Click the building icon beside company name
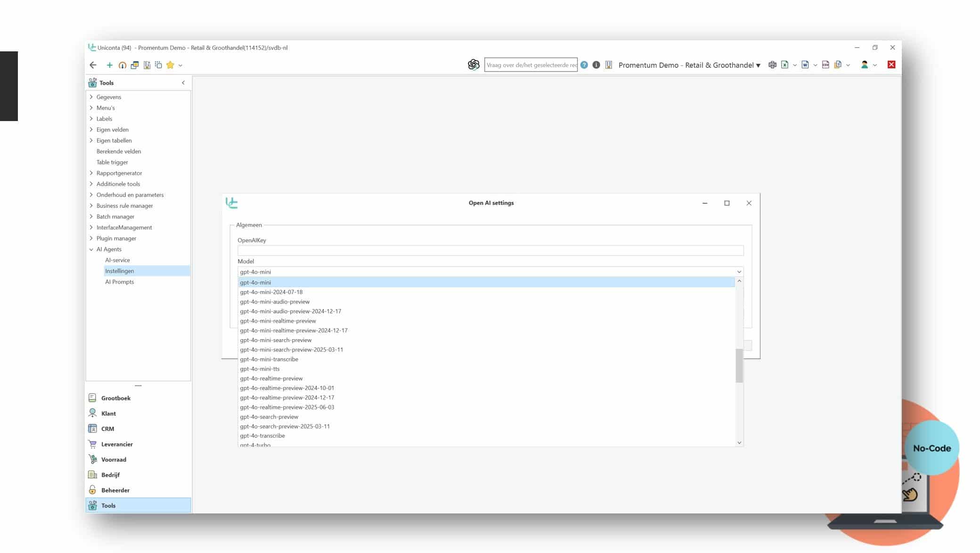This screenshot has height=553, width=980. (609, 65)
